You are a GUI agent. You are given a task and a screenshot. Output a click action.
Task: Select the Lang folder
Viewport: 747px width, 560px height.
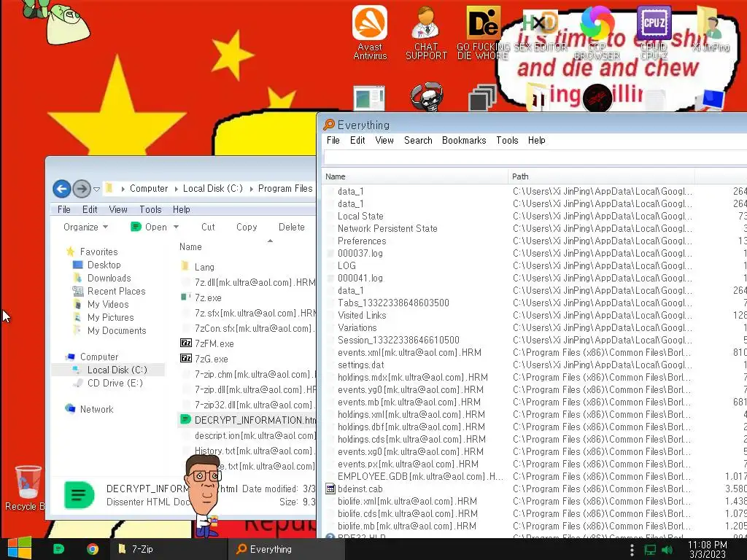point(204,267)
